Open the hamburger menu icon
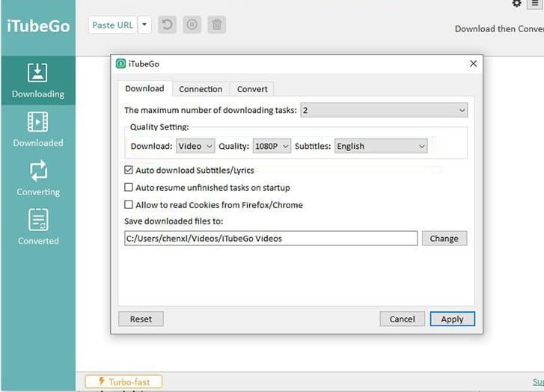The image size is (544, 392). pyautogui.click(x=534, y=4)
